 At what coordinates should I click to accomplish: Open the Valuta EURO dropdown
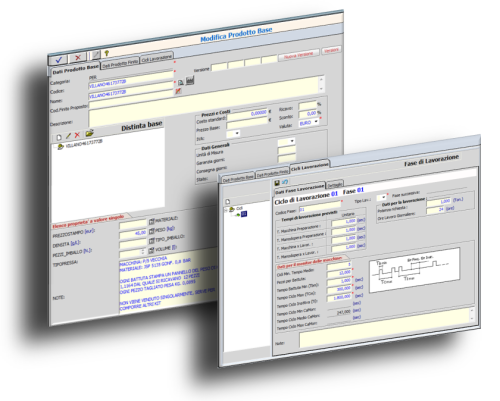[309, 122]
